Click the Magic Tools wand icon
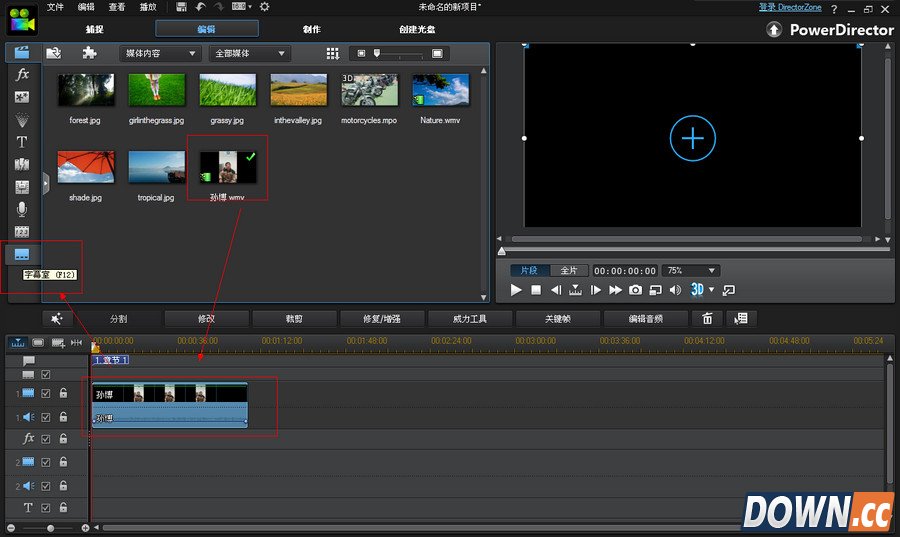 pos(57,319)
